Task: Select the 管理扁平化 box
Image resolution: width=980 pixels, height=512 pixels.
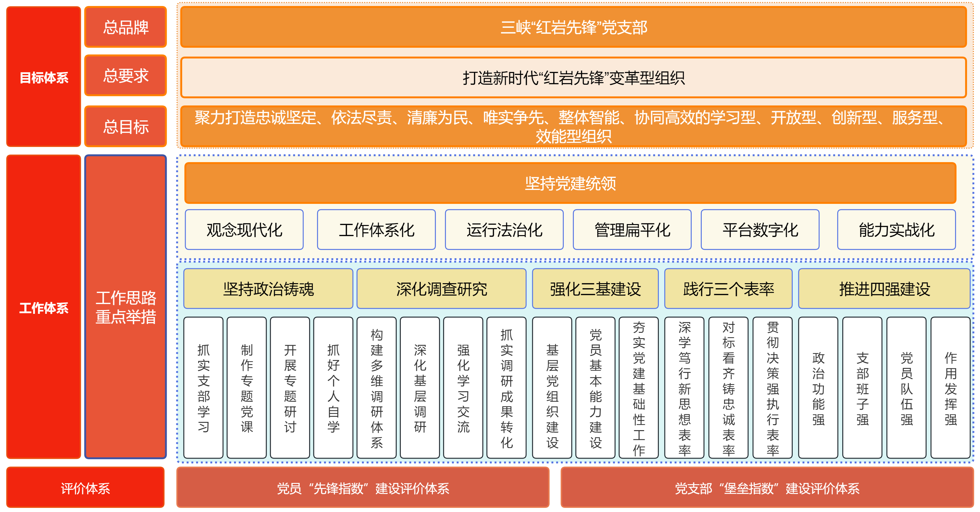Action: (x=632, y=229)
